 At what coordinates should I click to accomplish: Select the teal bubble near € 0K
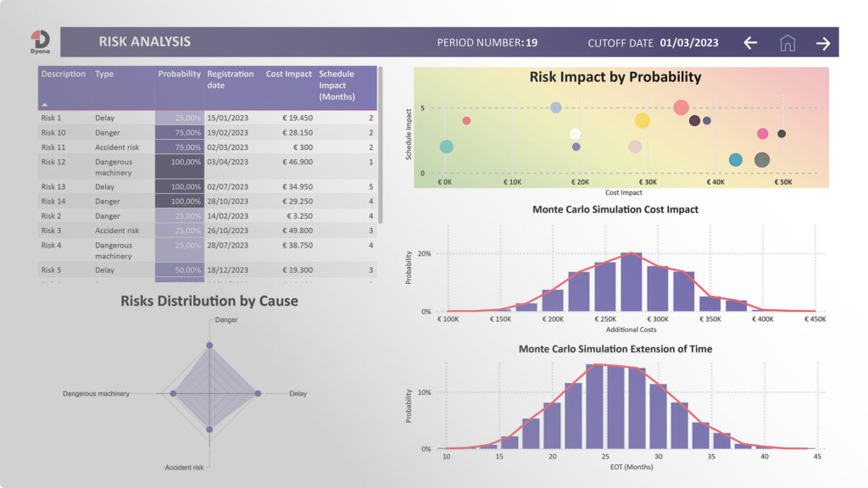tap(446, 147)
